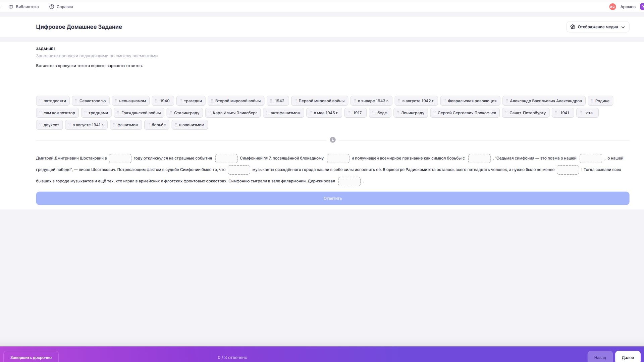Expand the Отображение медиа dropdown chevron
The image size is (644, 362).
point(623,27)
